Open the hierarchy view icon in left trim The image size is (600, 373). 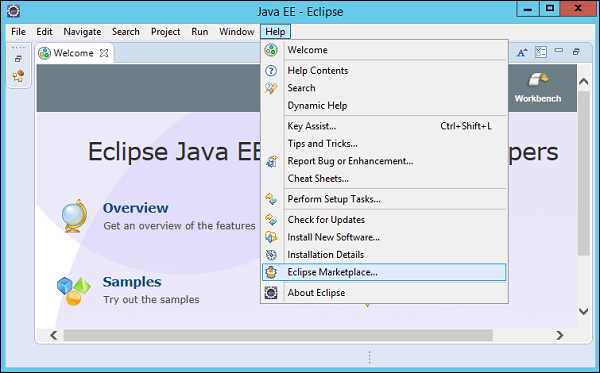(x=18, y=76)
